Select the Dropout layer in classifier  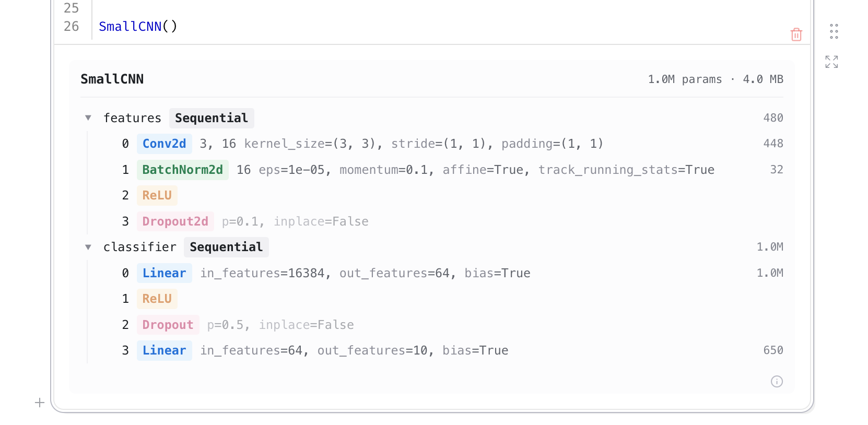(168, 325)
